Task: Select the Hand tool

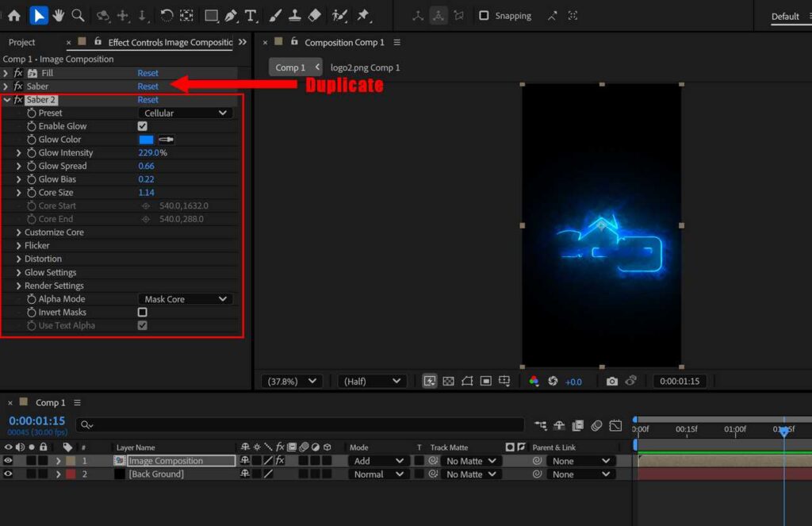Action: [x=59, y=16]
